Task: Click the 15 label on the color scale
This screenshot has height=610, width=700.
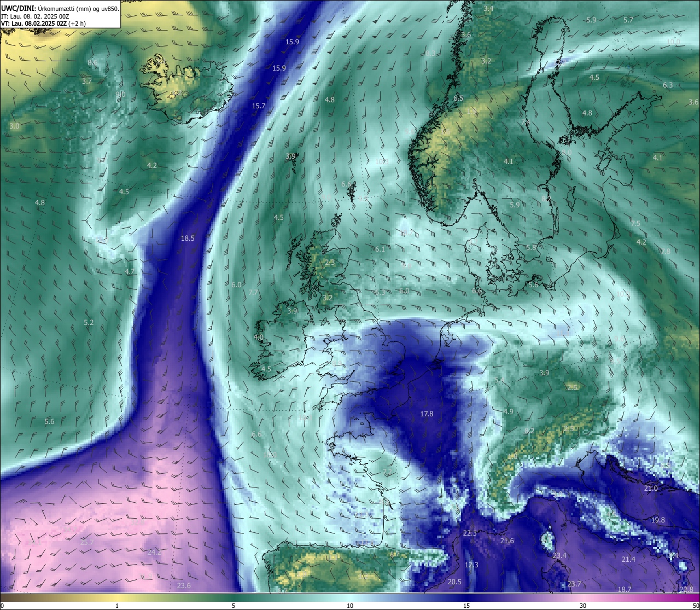Action: (x=466, y=605)
